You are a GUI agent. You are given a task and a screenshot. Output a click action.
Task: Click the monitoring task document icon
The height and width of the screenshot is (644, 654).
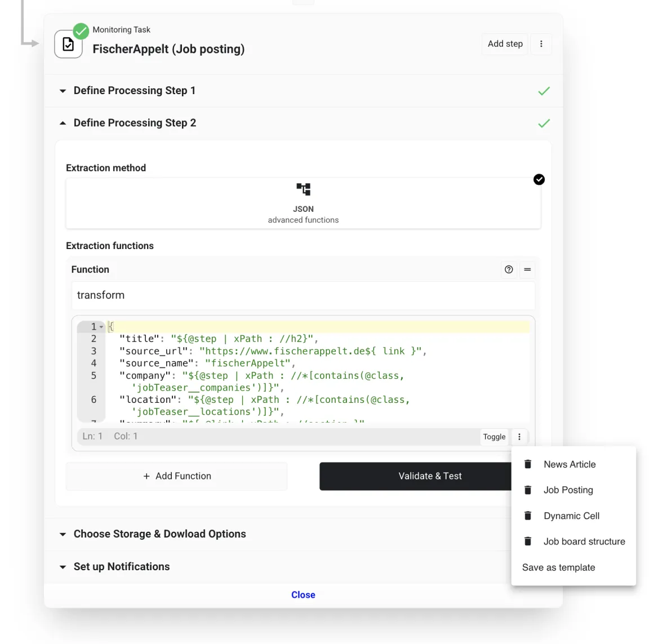point(68,44)
